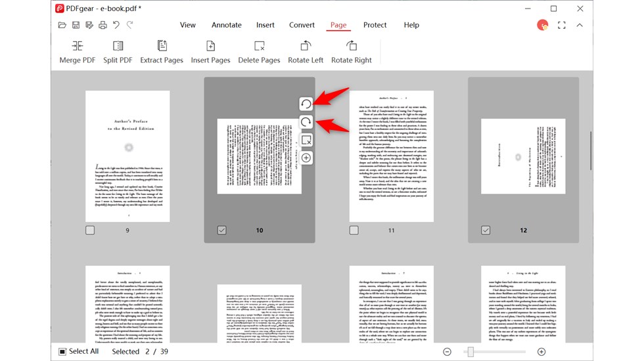This screenshot has width=644, height=361.
Task: Zoom in thumbnails with plus icon
Action: point(541,352)
